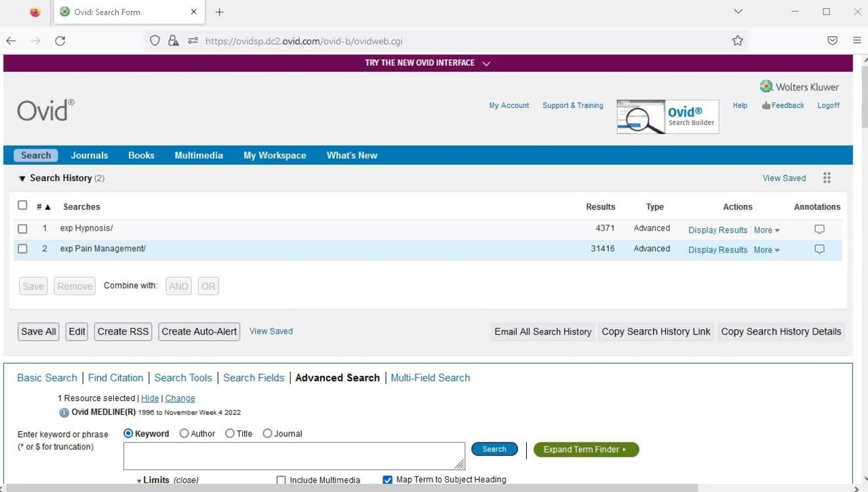The image size is (868, 492).
Task: Click into the keyword search text box
Action: [x=294, y=456]
